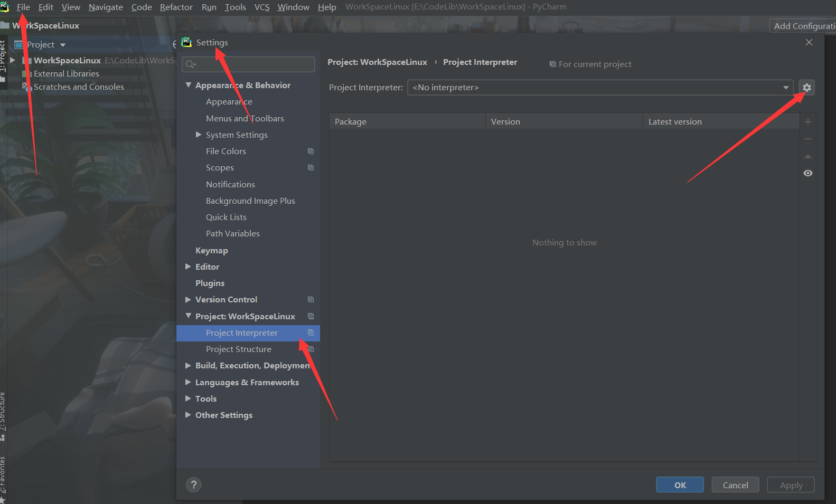Expand Build, Execution, Deployment section

click(188, 365)
